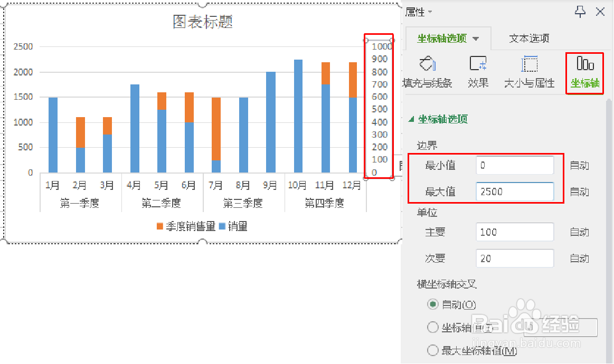Reset 最小值 with its 自动 button
Screen dimensions: 614x364
tap(580, 166)
